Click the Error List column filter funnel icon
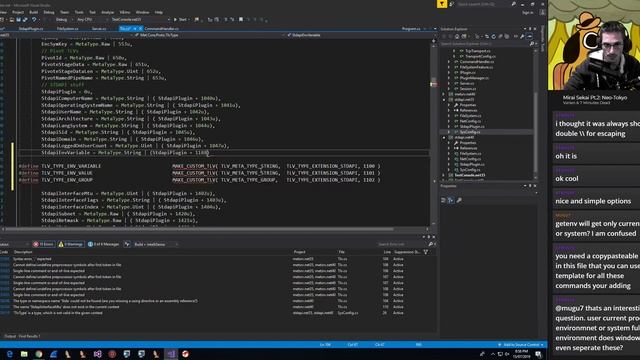The width and height of the screenshot is (640, 360). coord(426,252)
